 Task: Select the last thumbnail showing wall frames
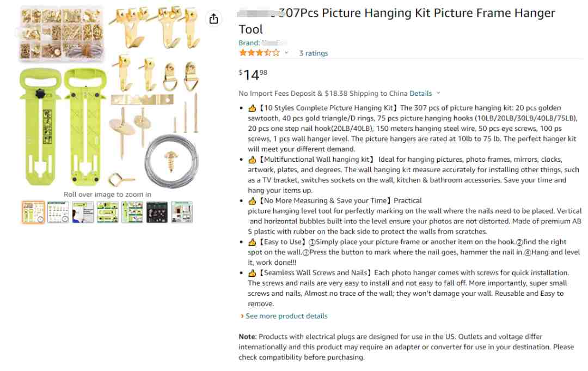[182, 212]
